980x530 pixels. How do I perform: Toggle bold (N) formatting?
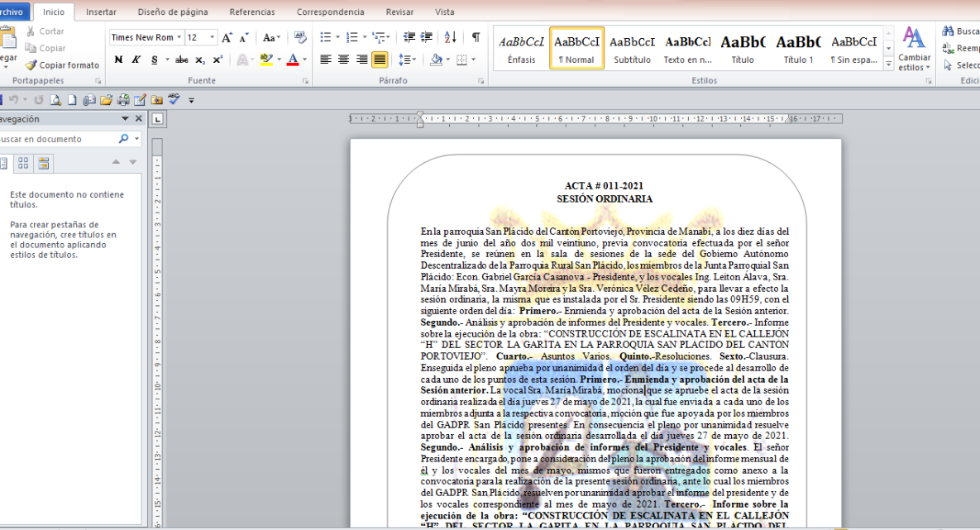[x=118, y=60]
